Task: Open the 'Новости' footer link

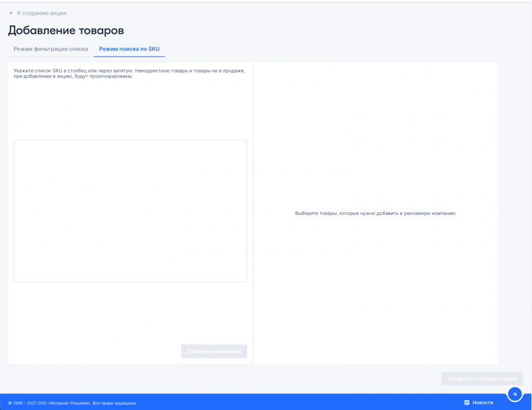Action: point(483,403)
